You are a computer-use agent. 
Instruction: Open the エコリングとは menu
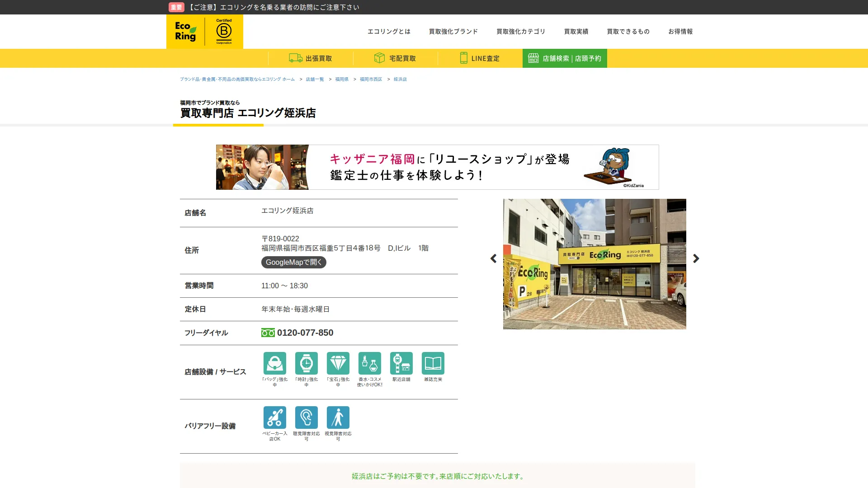[x=389, y=32]
